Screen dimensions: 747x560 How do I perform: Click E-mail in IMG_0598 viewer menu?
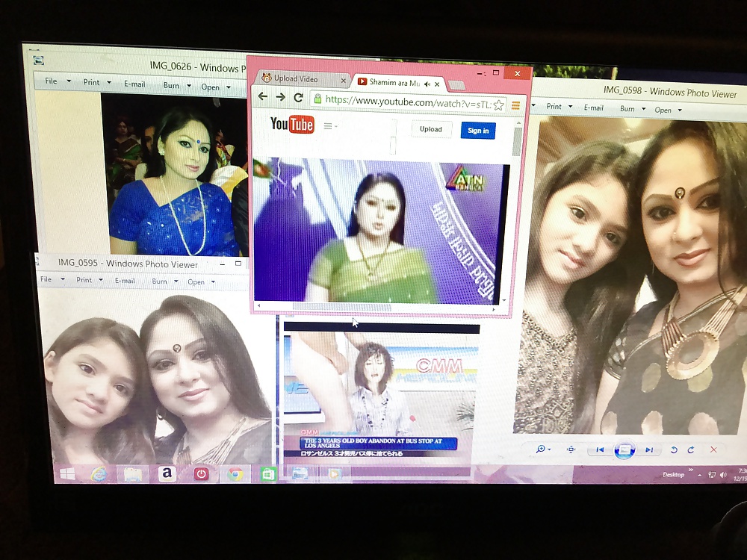coord(594,108)
